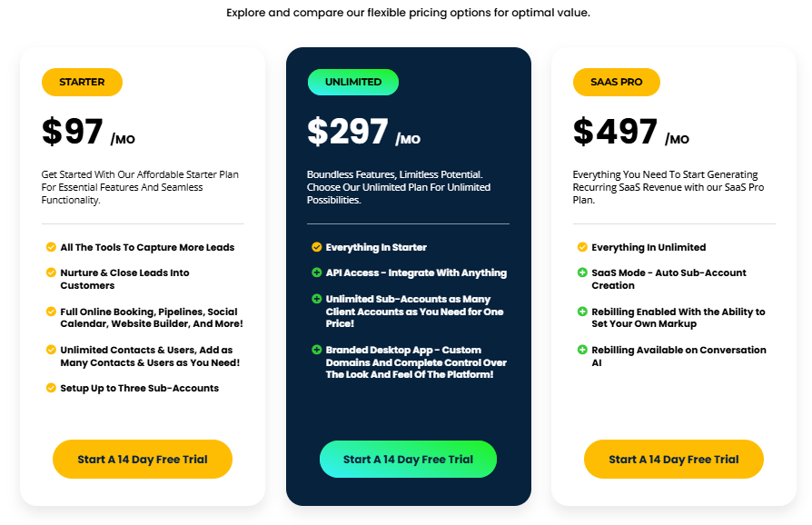Click the plus icon next to 'Unlimited Sub-Accounts'
Screen dimensions: 812x525
click(317, 299)
